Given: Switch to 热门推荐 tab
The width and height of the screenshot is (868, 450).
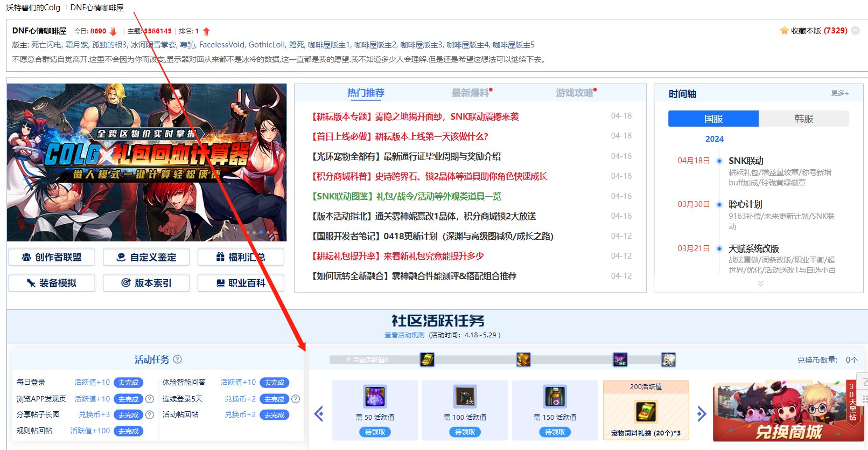Looking at the screenshot, I should (366, 93).
